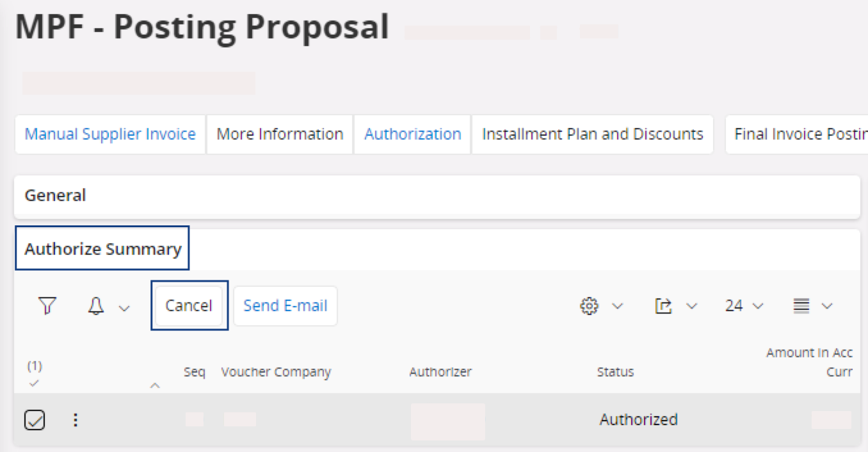868x452 pixels.
Task: Expand the export options dropdown arrow
Action: pyautogui.click(x=692, y=307)
